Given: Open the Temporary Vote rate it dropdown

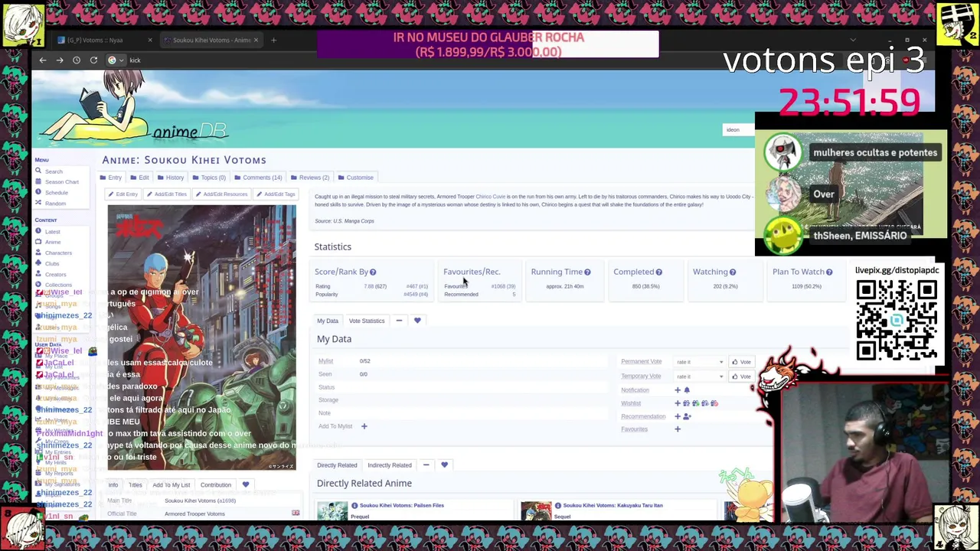Looking at the screenshot, I should (699, 377).
